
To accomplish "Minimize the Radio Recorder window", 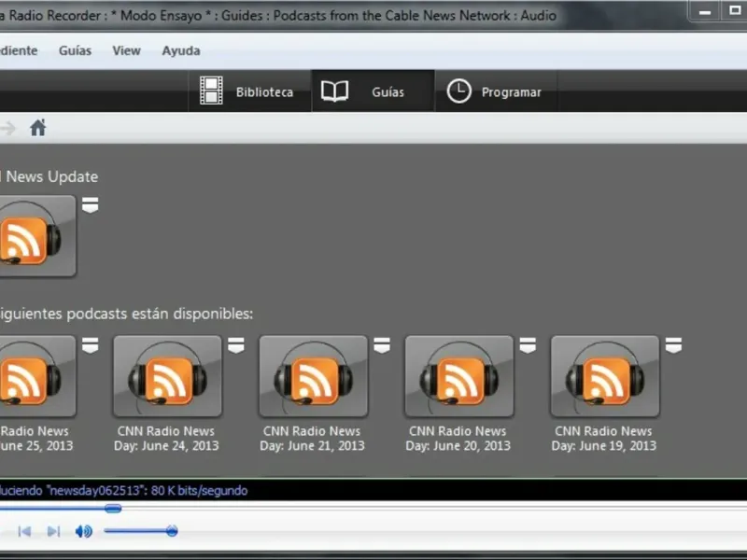I will click(705, 11).
